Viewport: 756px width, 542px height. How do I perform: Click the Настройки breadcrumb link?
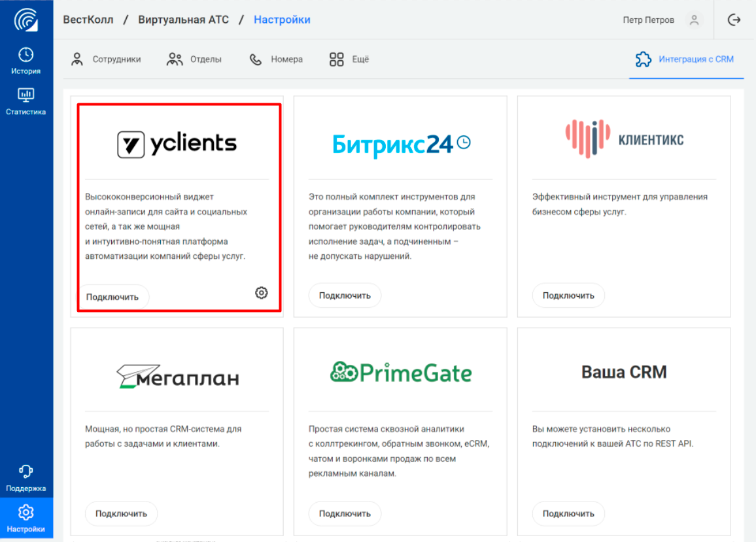click(x=282, y=20)
